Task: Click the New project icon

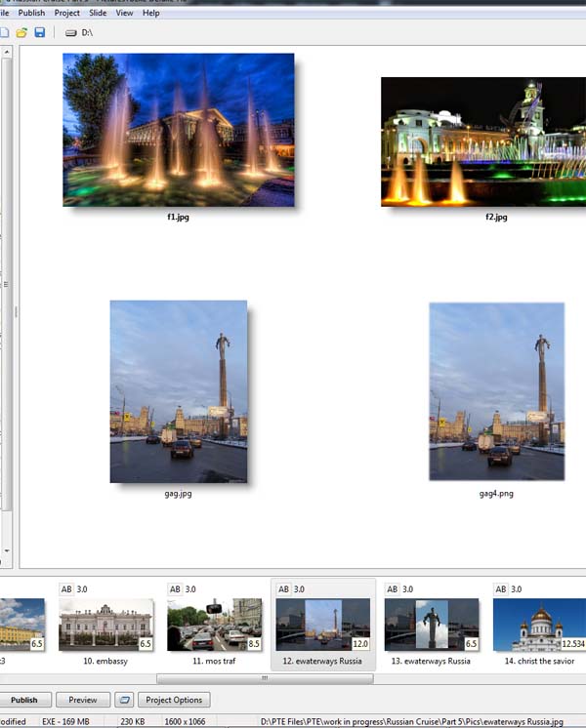Action: click(x=4, y=32)
